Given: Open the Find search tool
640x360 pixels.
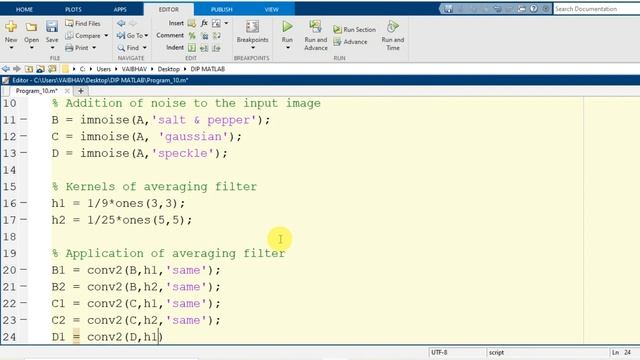Looking at the screenshot, I should coord(129,48).
